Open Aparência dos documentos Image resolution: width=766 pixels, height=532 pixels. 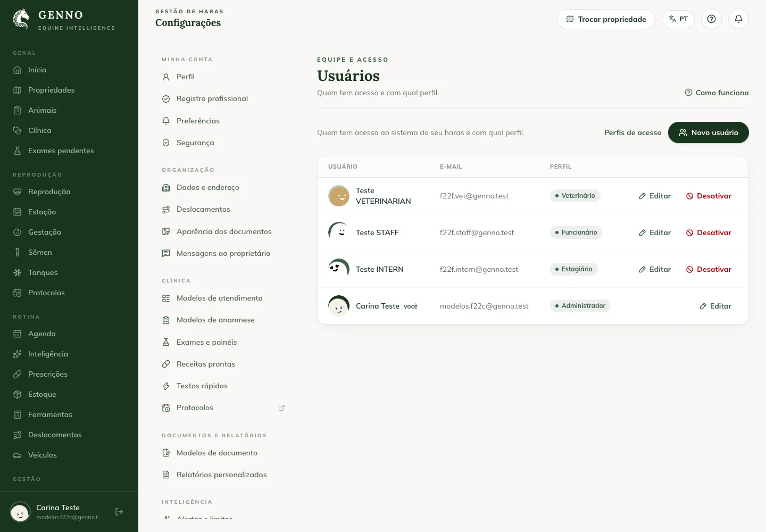click(x=223, y=231)
